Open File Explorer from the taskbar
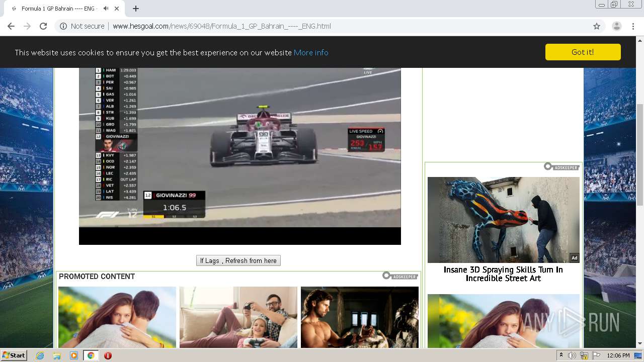This screenshot has height=362, width=644. coord(57,355)
